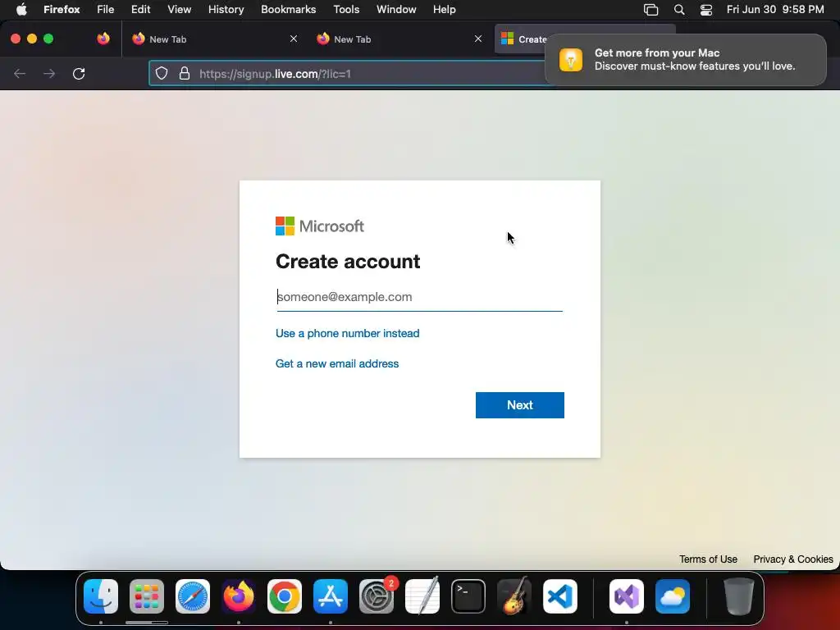Viewport: 840px width, 630px height.
Task: Open Safari from the Dock
Action: (x=193, y=596)
